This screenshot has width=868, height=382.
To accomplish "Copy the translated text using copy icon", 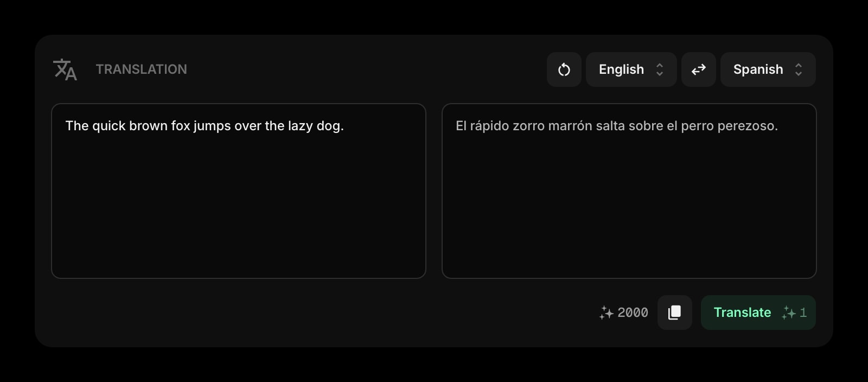I will pyautogui.click(x=674, y=313).
